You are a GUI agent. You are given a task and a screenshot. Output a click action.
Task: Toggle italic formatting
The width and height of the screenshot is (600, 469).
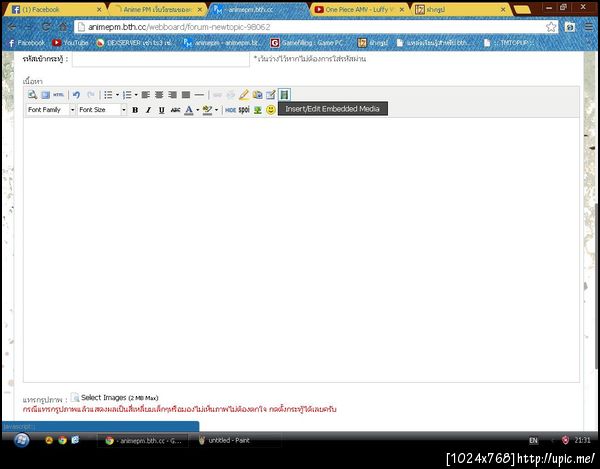pyautogui.click(x=148, y=110)
